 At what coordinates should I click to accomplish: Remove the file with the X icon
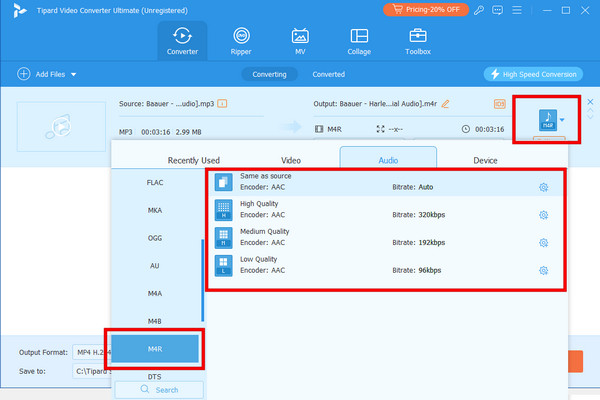pos(590,101)
